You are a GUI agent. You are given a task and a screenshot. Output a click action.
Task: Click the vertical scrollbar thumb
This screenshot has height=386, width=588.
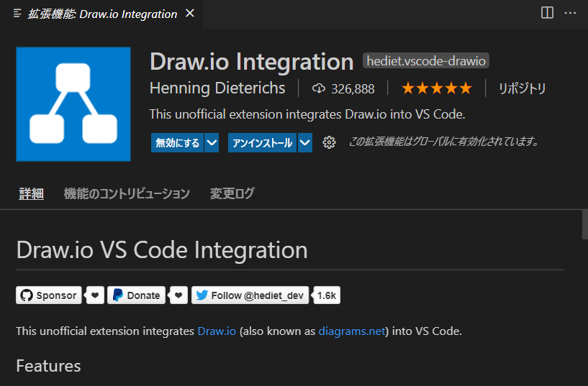(584, 224)
